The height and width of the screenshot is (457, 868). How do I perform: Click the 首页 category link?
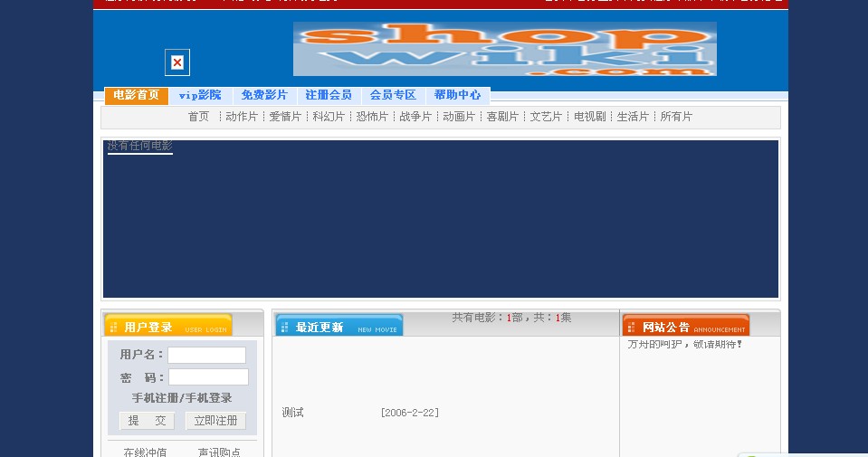tap(199, 117)
